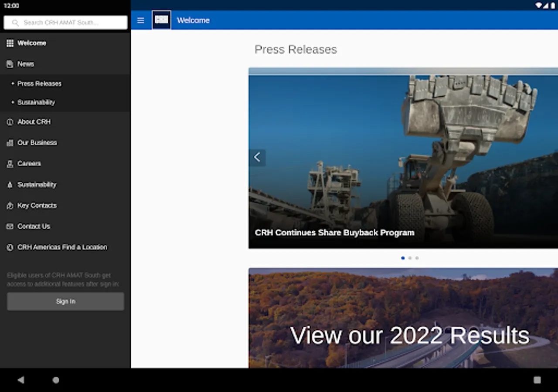
Task: Select the first carousel page dot
Action: point(403,258)
